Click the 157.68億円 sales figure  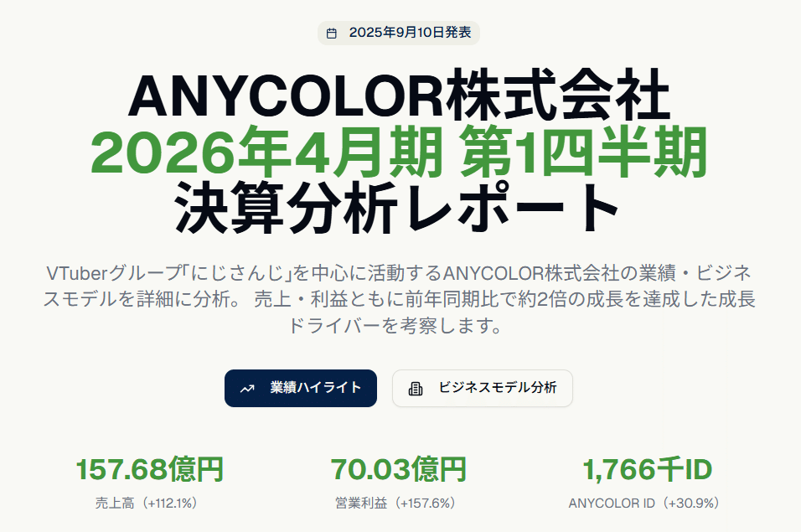pos(150,469)
